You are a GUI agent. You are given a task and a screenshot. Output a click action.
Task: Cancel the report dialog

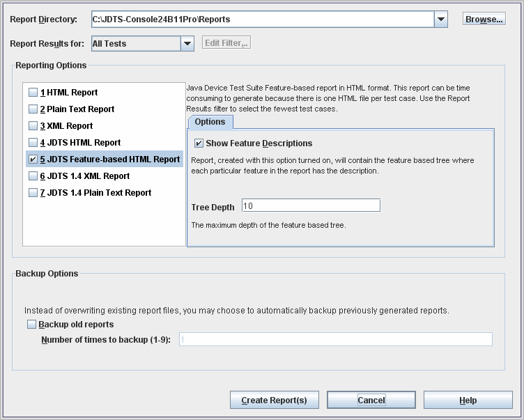pyautogui.click(x=371, y=400)
